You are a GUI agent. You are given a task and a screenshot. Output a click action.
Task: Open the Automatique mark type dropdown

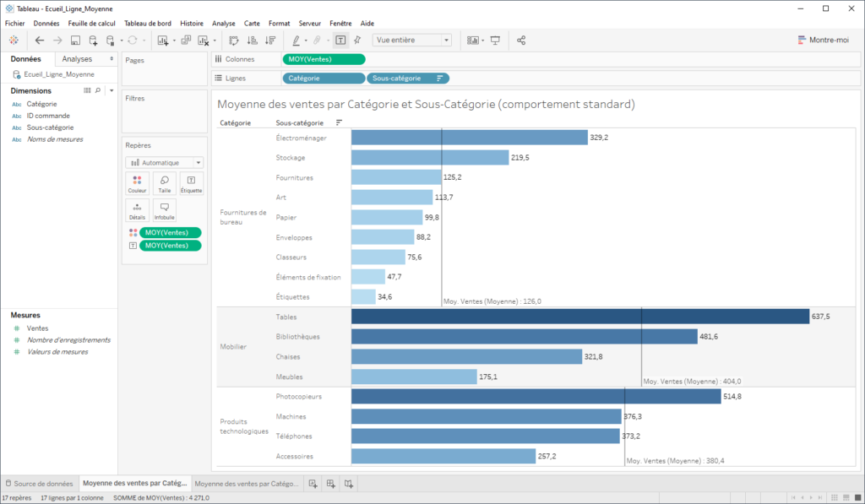(x=165, y=163)
